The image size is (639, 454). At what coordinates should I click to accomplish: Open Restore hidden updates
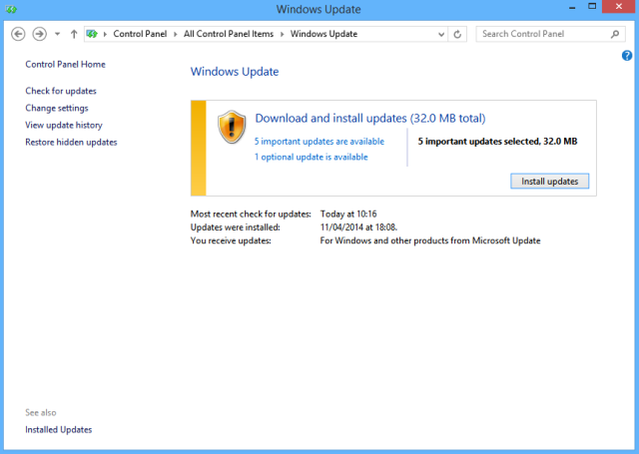tap(71, 142)
